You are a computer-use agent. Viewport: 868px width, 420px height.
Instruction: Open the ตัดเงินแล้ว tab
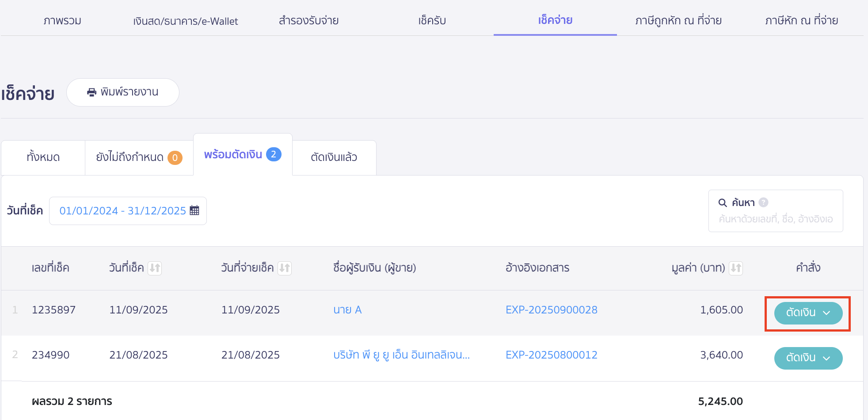click(334, 157)
